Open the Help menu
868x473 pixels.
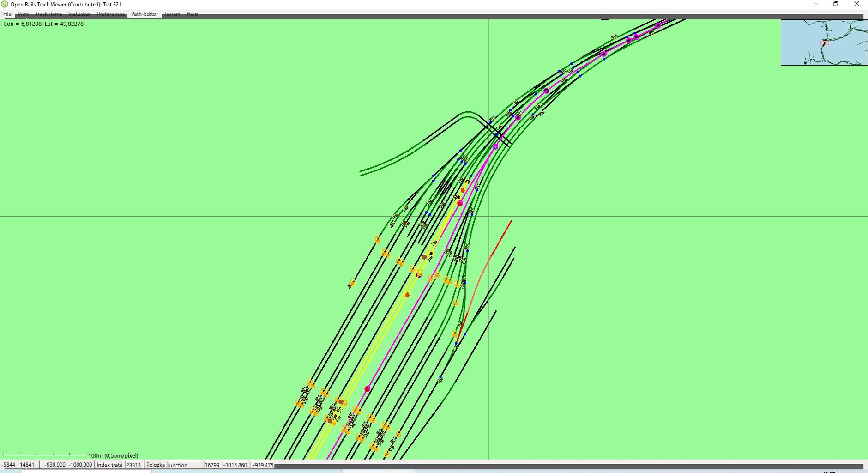click(192, 14)
